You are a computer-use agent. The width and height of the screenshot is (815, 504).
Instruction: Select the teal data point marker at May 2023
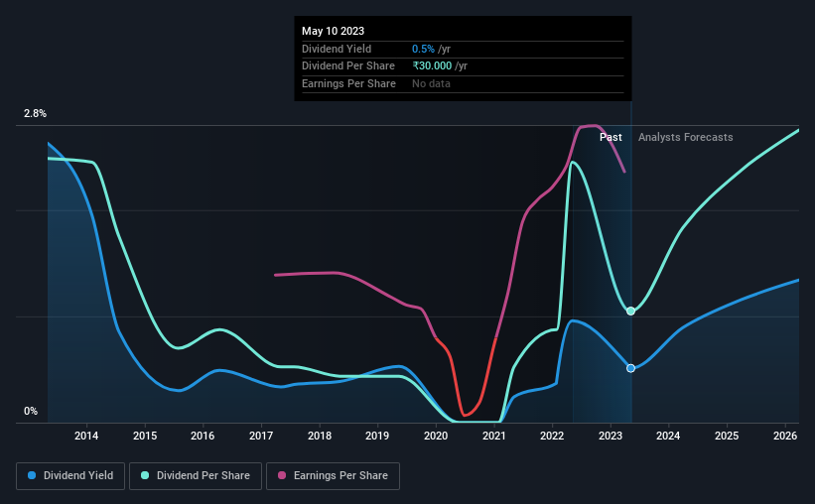[x=630, y=312]
